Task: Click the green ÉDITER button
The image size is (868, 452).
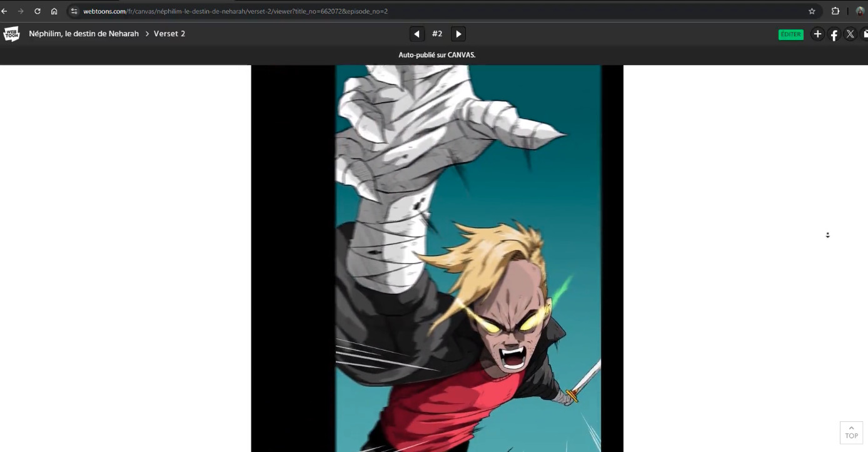Action: pos(790,34)
